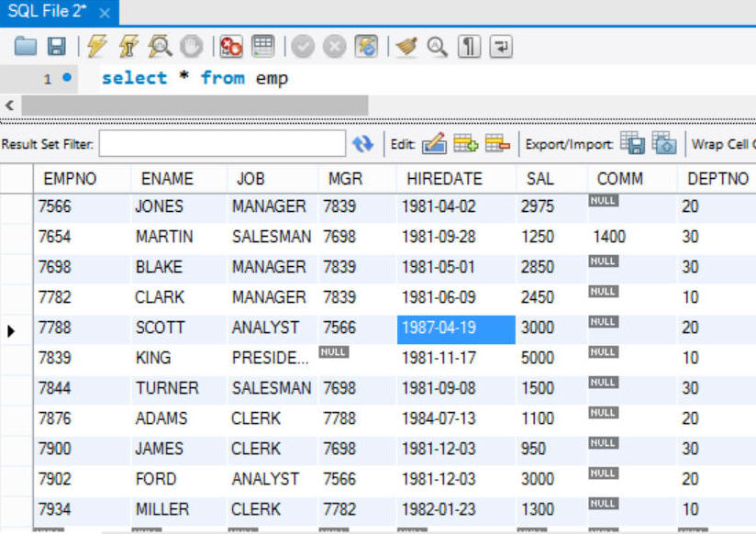Screen dimensions: 756x534
Task: Select the SAL cell 2975
Action: click(551, 207)
